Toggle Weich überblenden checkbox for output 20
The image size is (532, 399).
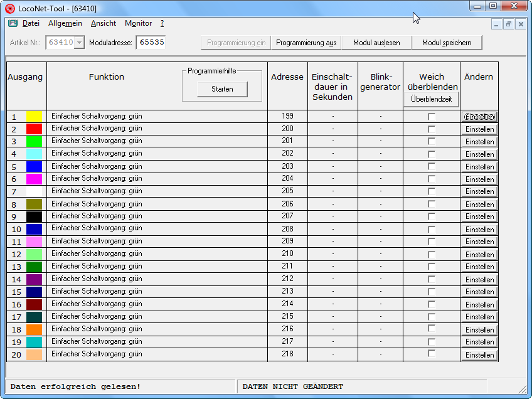coord(432,354)
